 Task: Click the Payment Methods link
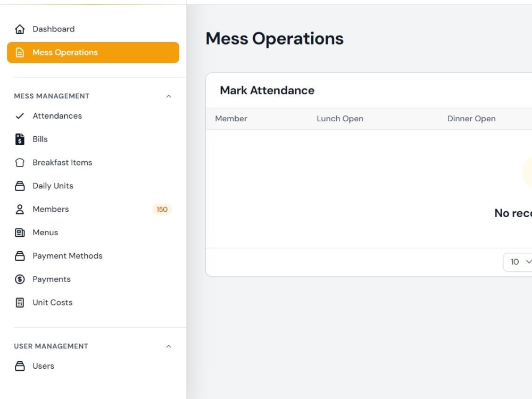[67, 256]
